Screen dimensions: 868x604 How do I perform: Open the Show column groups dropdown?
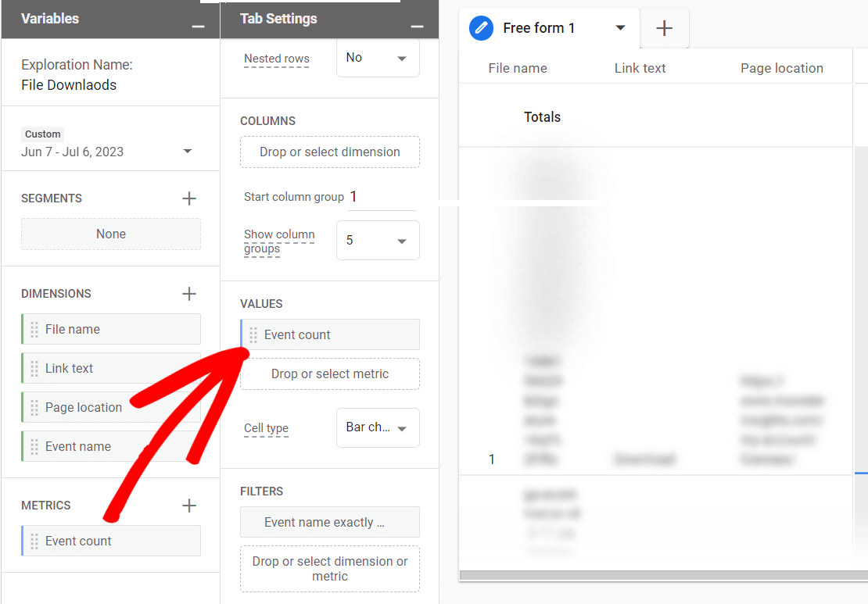378,240
